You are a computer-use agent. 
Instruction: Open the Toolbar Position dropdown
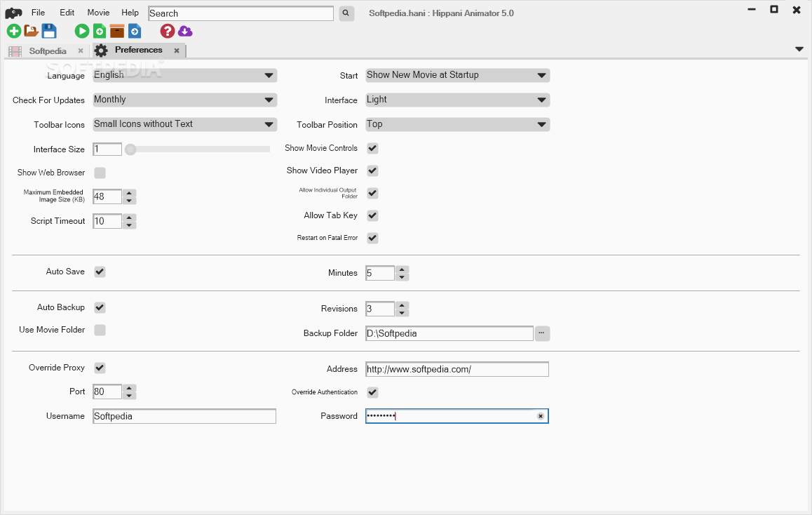click(x=457, y=124)
